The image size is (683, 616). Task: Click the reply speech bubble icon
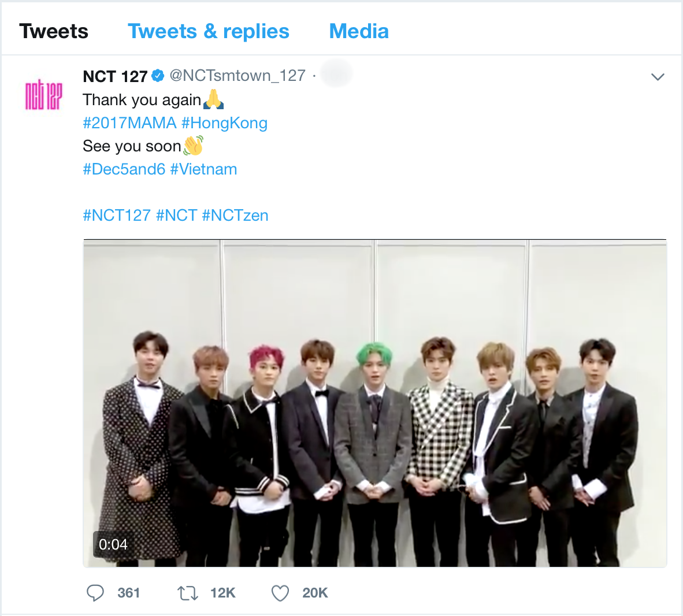coord(95,593)
